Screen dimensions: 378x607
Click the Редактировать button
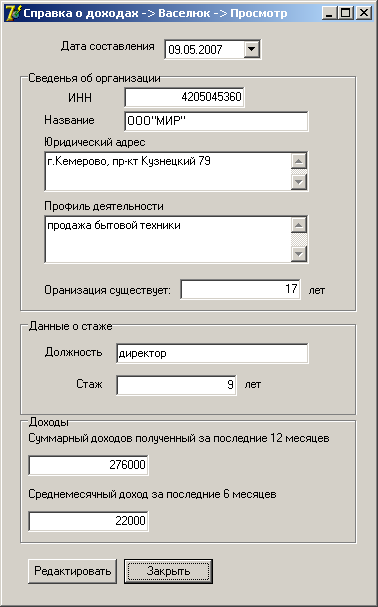click(x=72, y=571)
